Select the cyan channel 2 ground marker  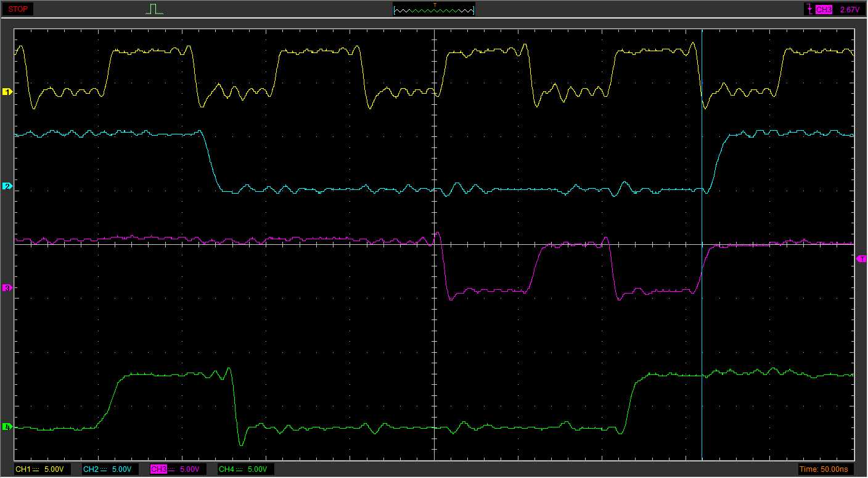coord(7,186)
